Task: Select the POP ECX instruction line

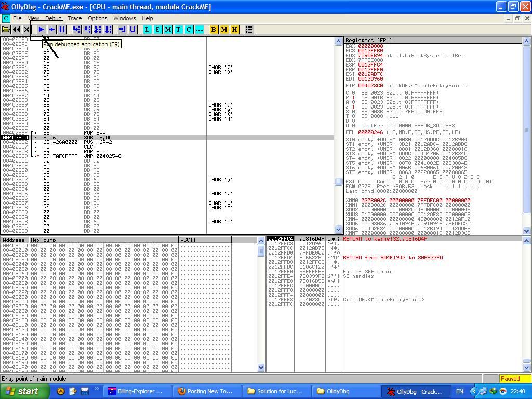Action: click(x=168, y=151)
